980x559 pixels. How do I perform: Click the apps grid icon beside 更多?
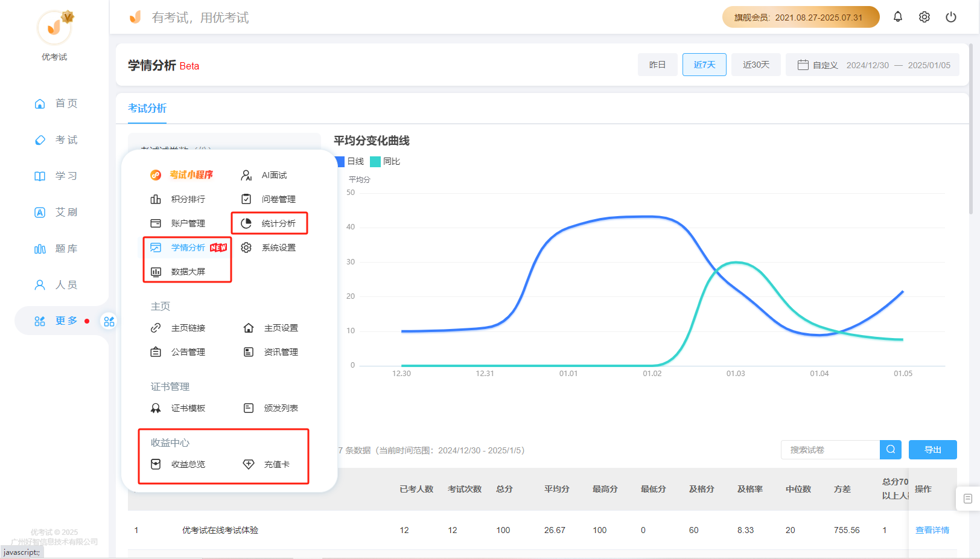coord(109,321)
